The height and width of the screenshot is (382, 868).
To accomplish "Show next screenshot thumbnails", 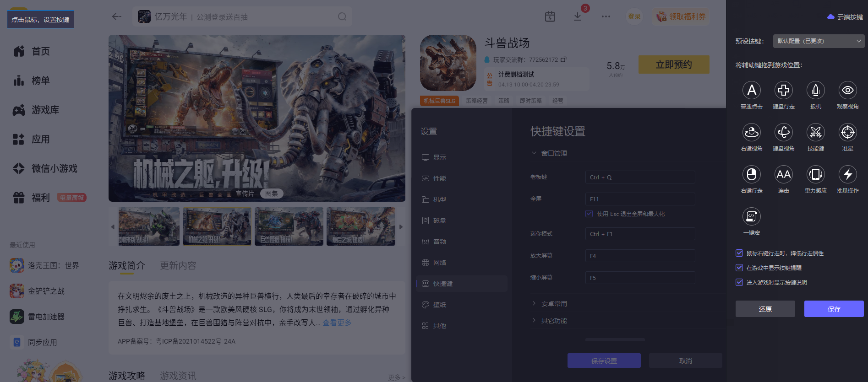I will pos(401,227).
